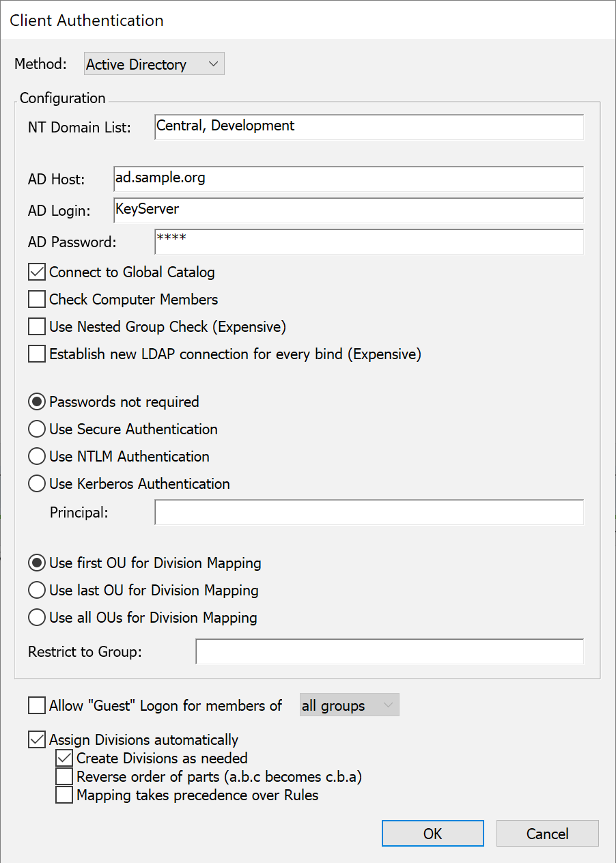The image size is (616, 863).
Task: Select Passwords not required radio button
Action: pos(37,402)
